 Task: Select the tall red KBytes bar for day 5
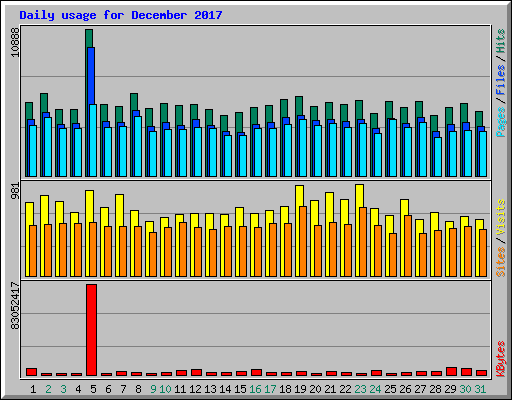91,330
